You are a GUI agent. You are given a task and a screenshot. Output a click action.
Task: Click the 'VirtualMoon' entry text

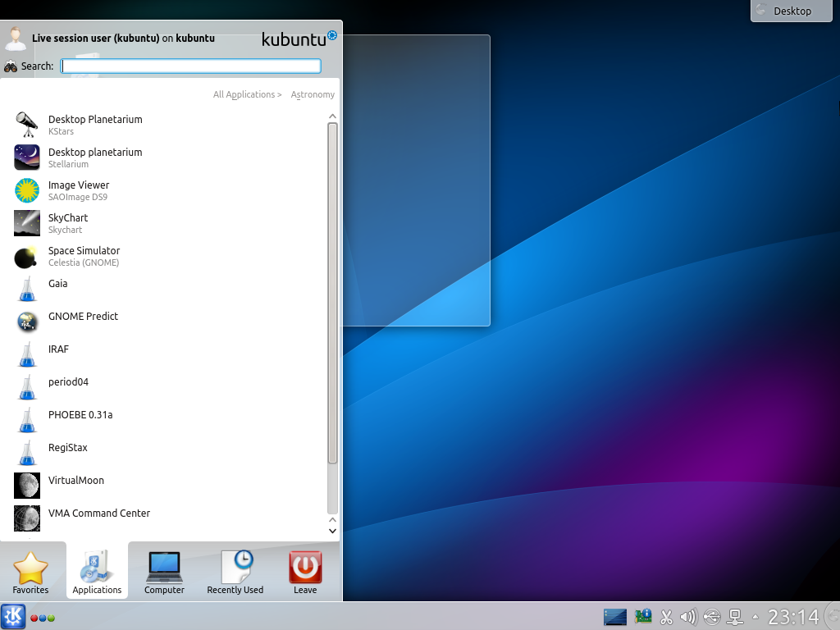(x=76, y=481)
